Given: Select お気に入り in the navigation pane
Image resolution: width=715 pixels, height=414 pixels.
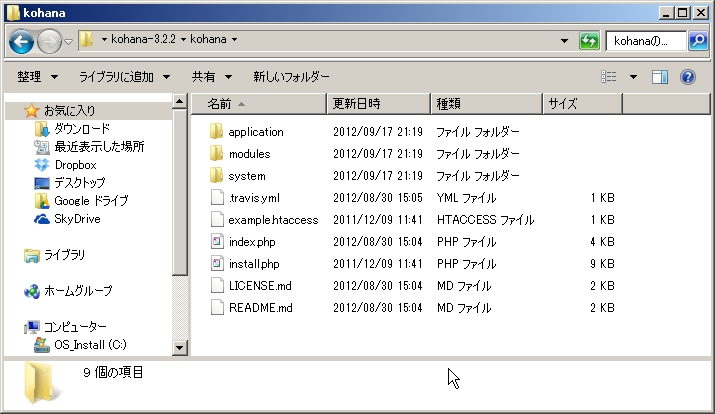Looking at the screenshot, I should 69,110.
